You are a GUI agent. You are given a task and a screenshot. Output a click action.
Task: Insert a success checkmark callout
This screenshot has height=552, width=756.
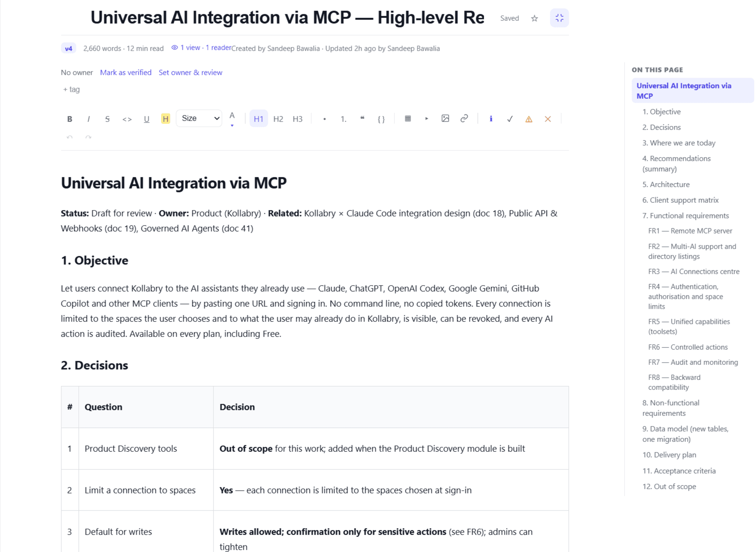tap(510, 119)
